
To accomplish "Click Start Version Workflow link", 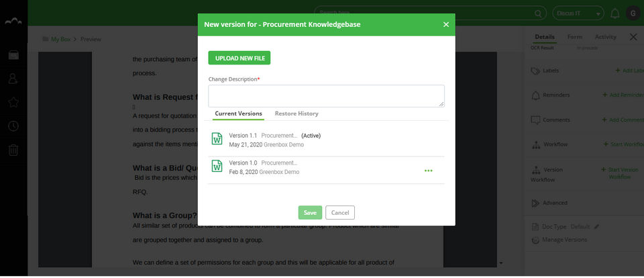I will (620, 173).
